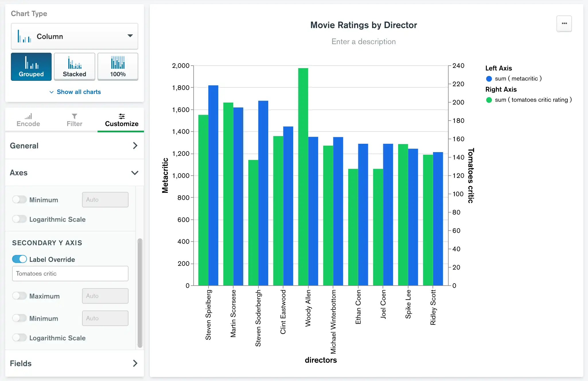Click the Encode panel icon
Screen dimensions: 588x381
(28, 119)
